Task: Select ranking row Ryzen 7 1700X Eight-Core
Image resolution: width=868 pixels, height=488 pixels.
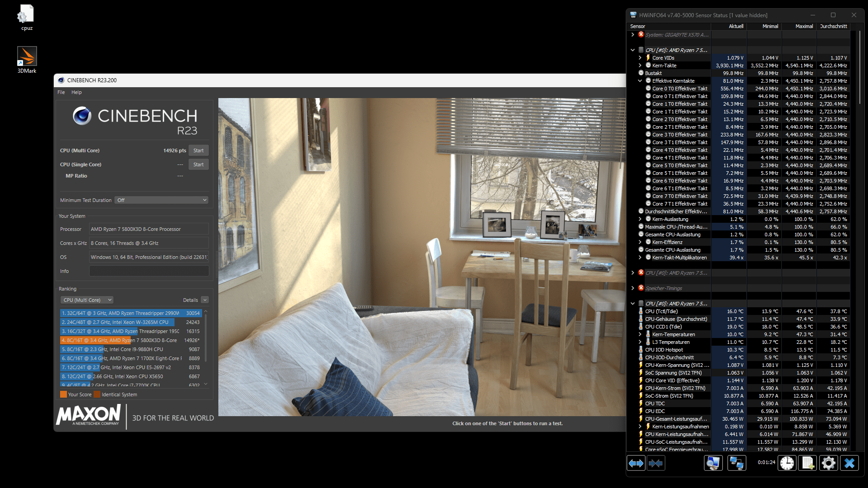Action: click(131, 358)
